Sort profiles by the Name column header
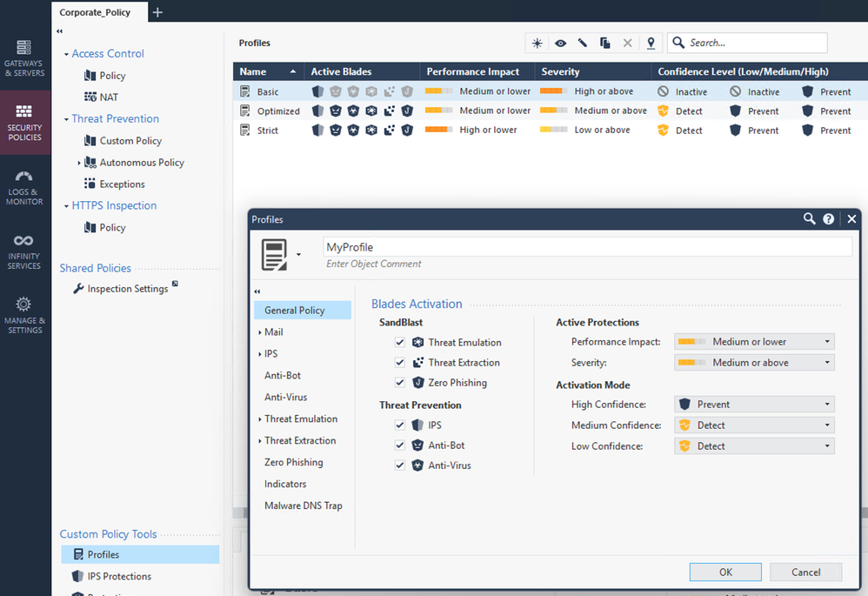The height and width of the screenshot is (596, 868). [x=269, y=71]
